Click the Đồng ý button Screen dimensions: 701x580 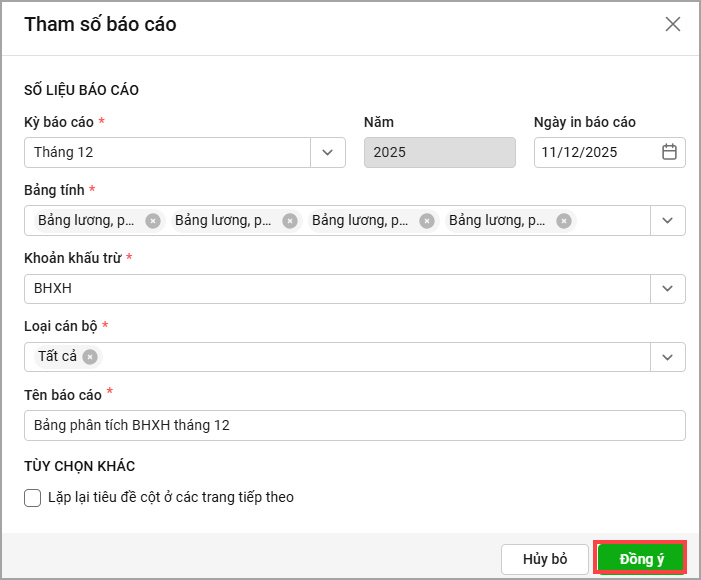point(641,559)
